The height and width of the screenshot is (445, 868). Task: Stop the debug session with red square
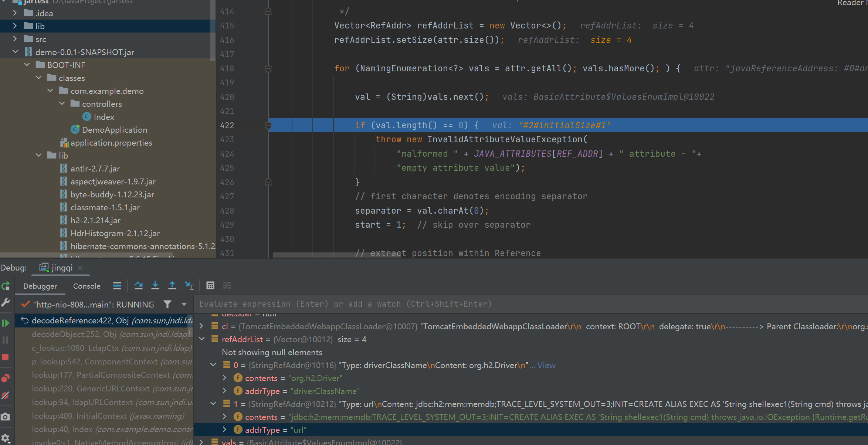click(6, 357)
